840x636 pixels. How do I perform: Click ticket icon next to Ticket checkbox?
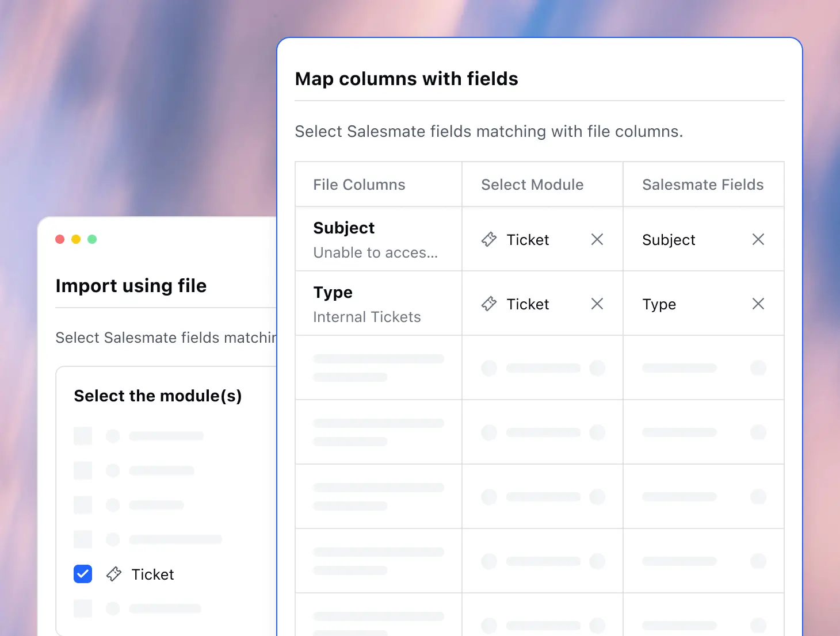pos(114,574)
